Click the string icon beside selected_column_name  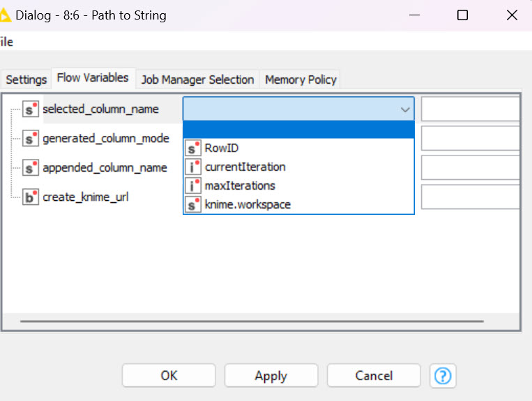click(x=31, y=109)
